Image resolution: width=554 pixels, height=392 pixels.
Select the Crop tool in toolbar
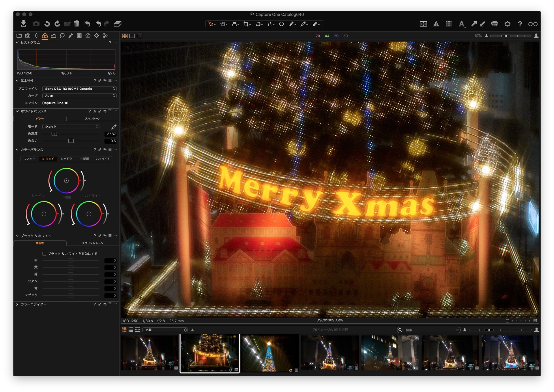[247, 24]
